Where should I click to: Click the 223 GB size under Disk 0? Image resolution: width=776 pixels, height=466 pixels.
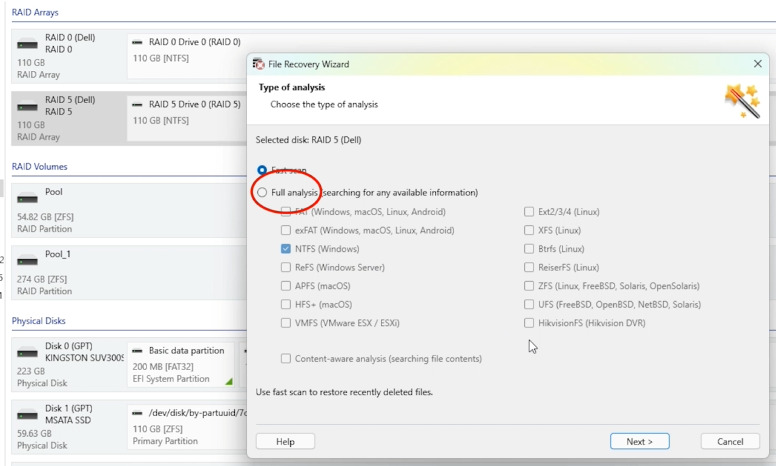[31, 371]
